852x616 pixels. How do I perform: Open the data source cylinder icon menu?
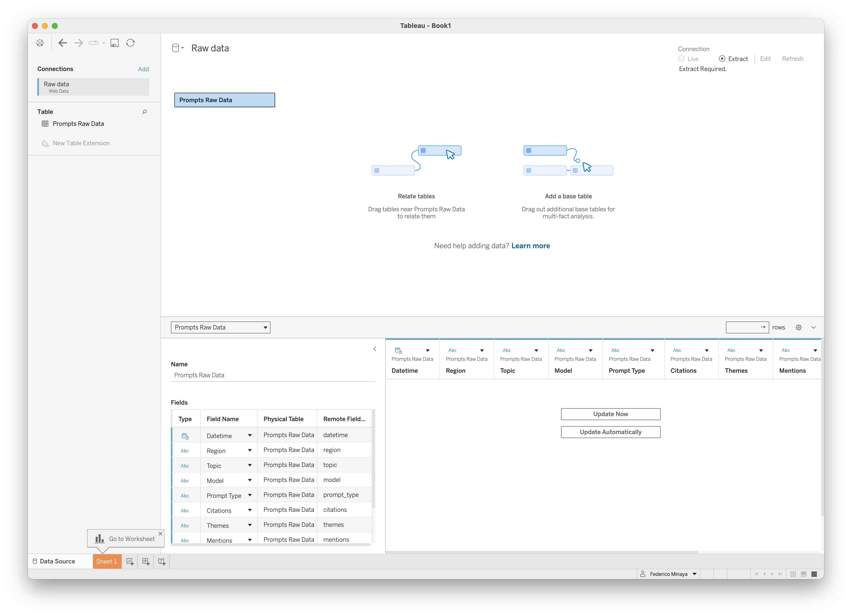click(177, 48)
